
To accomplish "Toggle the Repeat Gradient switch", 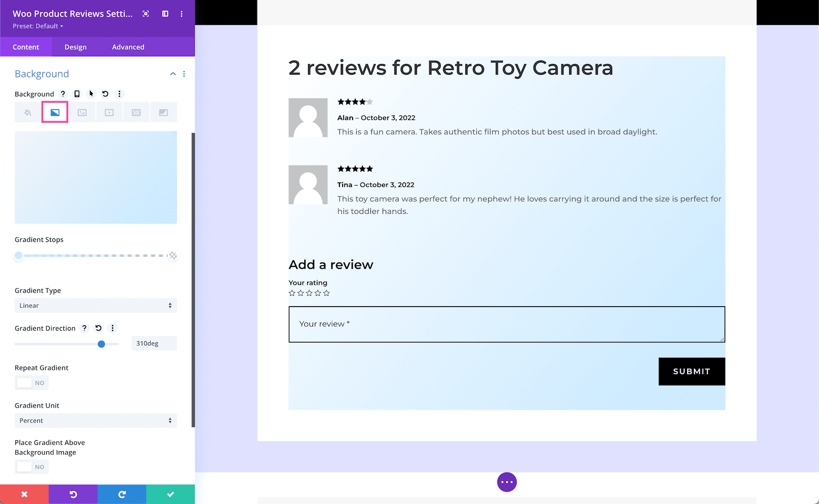I will [31, 383].
